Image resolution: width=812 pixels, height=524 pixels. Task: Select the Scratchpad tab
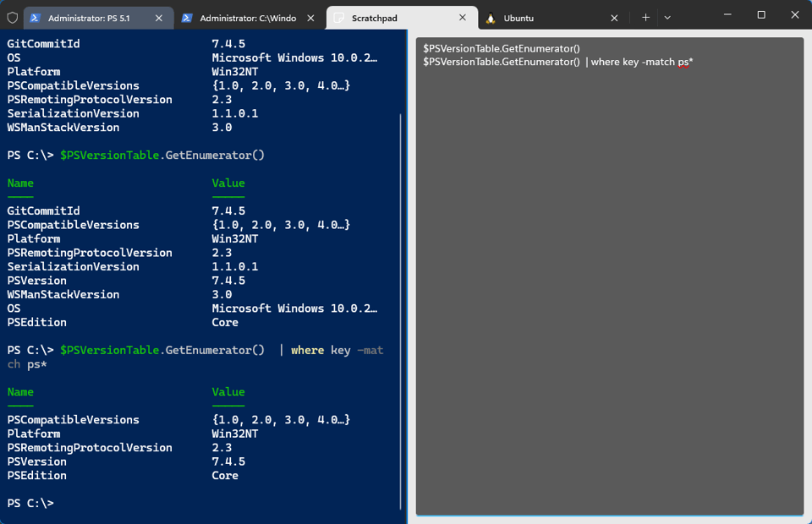click(402, 18)
